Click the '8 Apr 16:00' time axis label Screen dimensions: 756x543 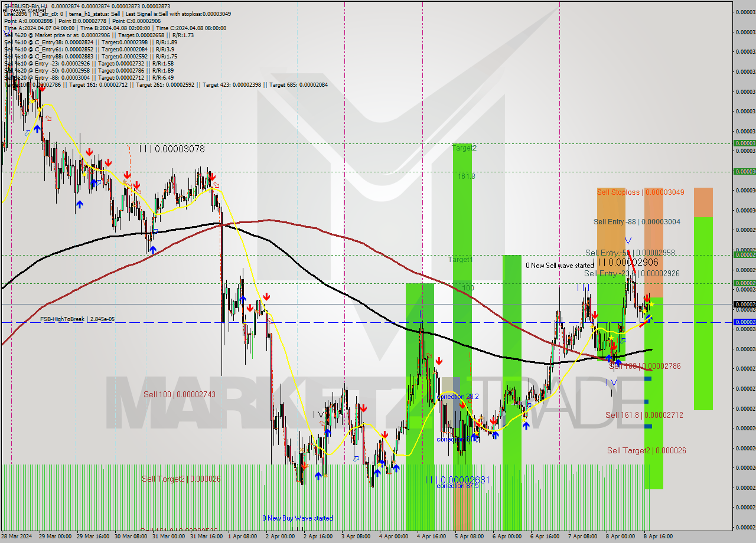tap(658, 537)
